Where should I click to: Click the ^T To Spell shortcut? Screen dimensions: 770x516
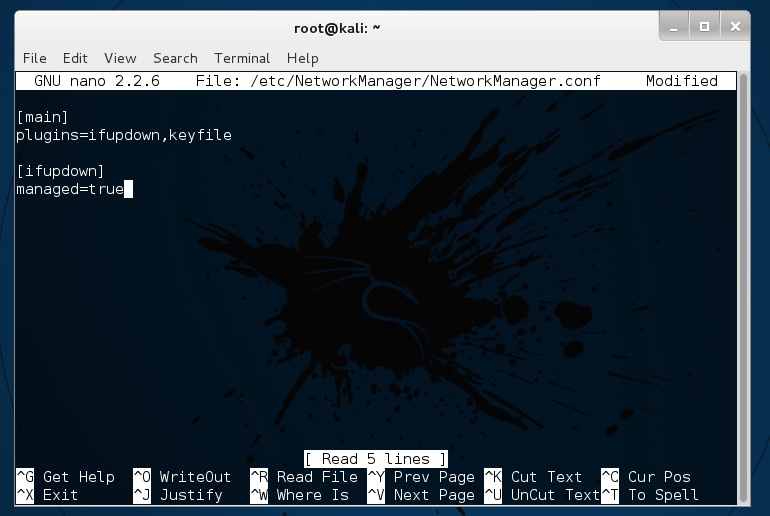click(650, 495)
